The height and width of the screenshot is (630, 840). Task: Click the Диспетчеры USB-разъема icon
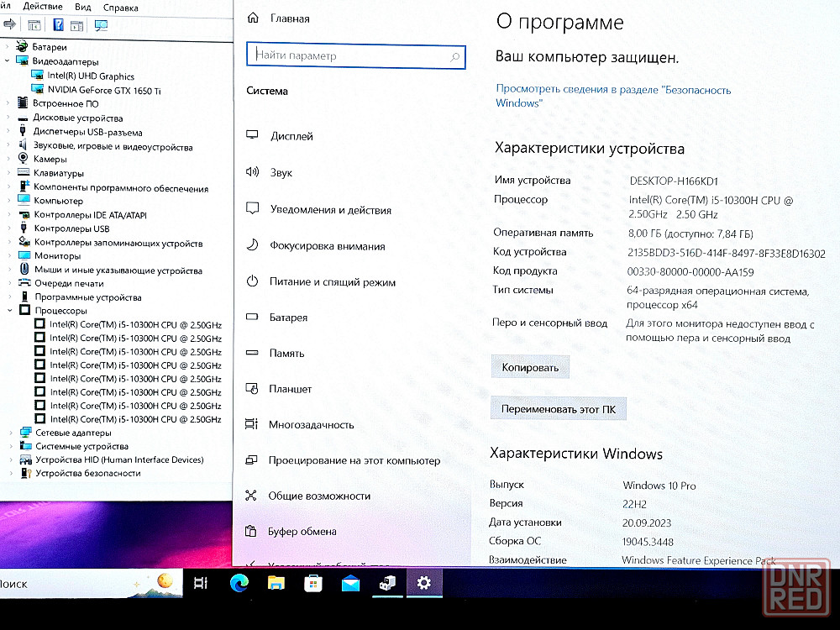coord(23,131)
